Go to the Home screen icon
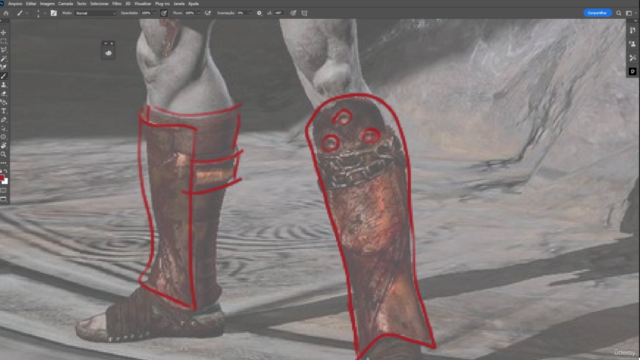Screen dimensions: 640x360 [x=6, y=13]
